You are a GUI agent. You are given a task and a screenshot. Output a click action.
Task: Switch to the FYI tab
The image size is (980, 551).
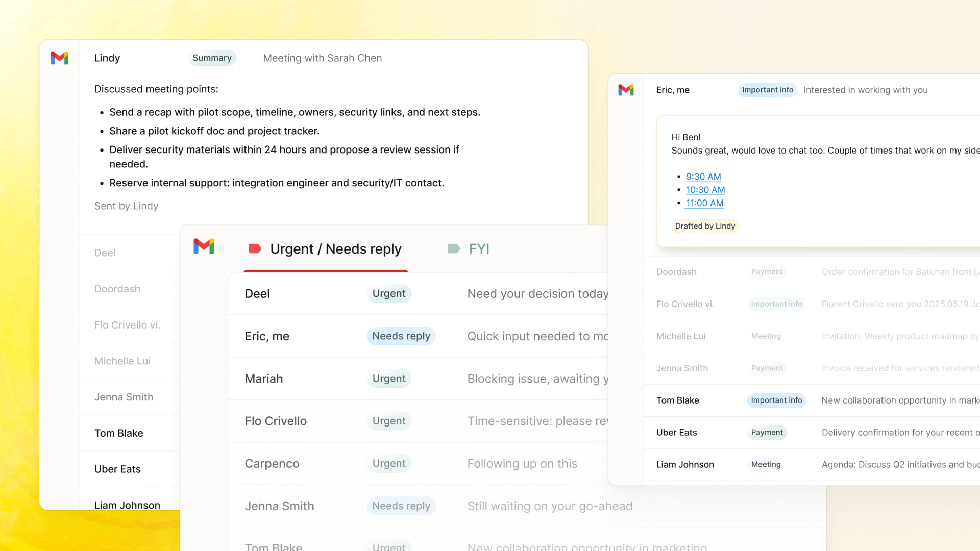coord(479,249)
